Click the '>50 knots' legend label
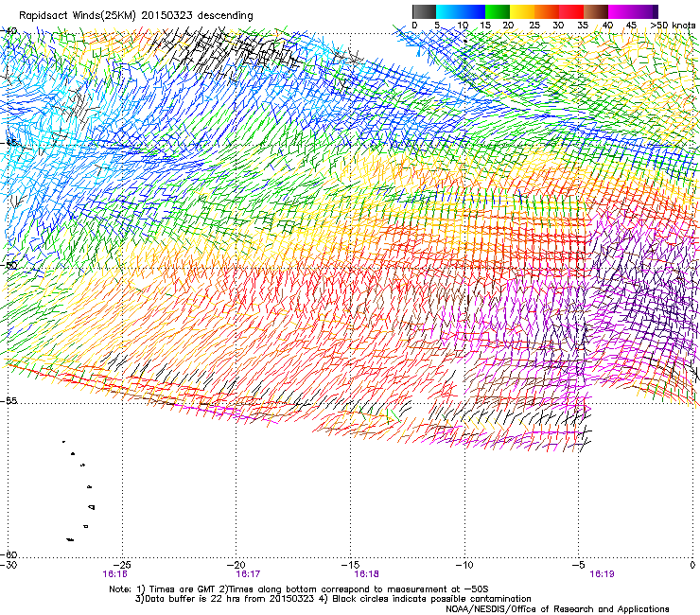Viewport: 700px width, 615px height. click(x=673, y=26)
